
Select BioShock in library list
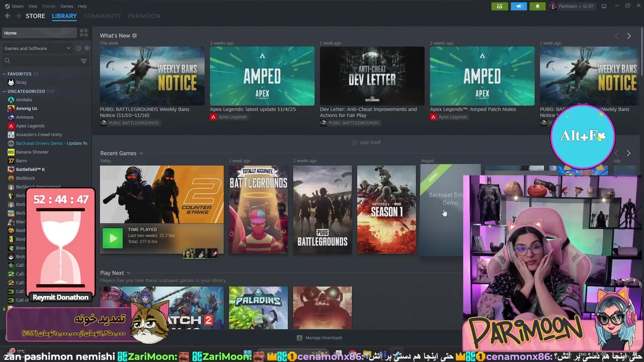pos(26,178)
